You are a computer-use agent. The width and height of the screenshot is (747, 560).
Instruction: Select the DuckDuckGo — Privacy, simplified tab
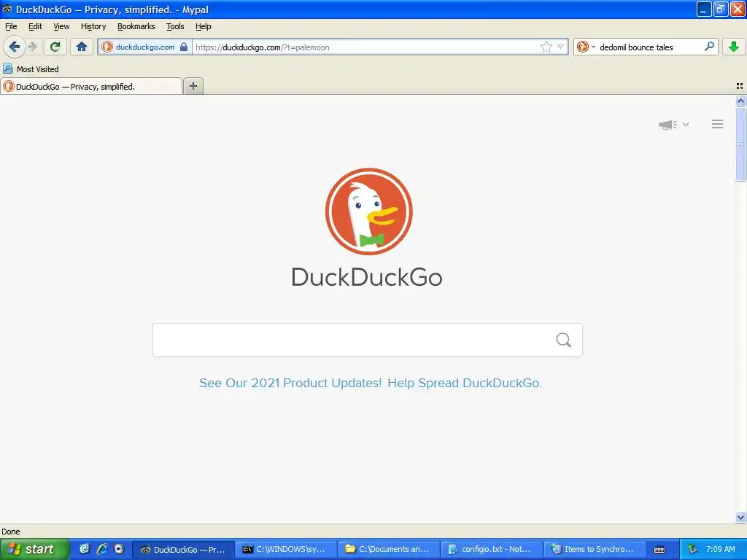91,86
